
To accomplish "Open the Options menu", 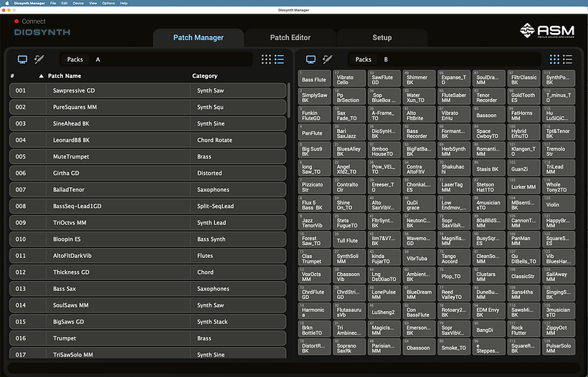I will (108, 3).
